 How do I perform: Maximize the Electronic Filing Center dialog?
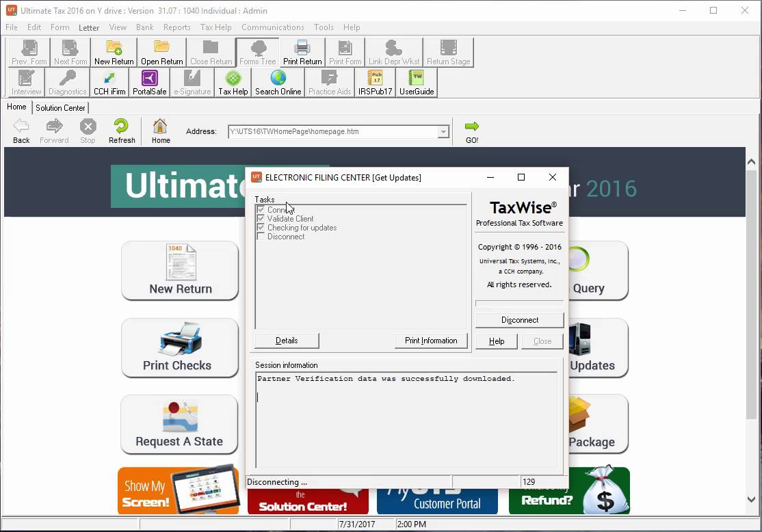coord(521,177)
